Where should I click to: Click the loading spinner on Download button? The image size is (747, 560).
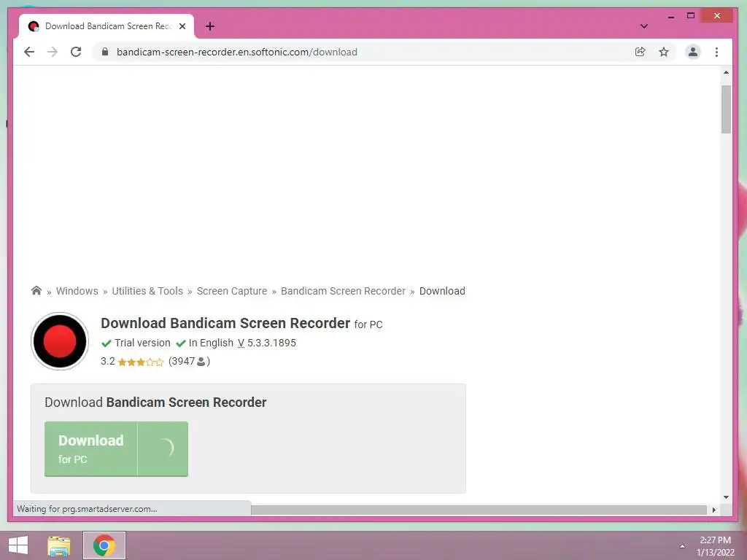[x=166, y=448]
